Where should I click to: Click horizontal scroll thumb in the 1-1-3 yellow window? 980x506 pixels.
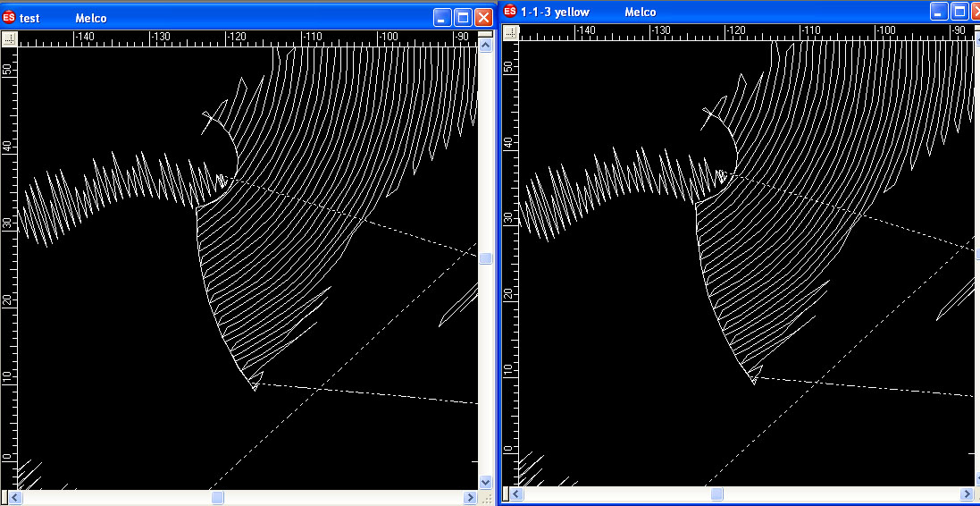tap(716, 493)
